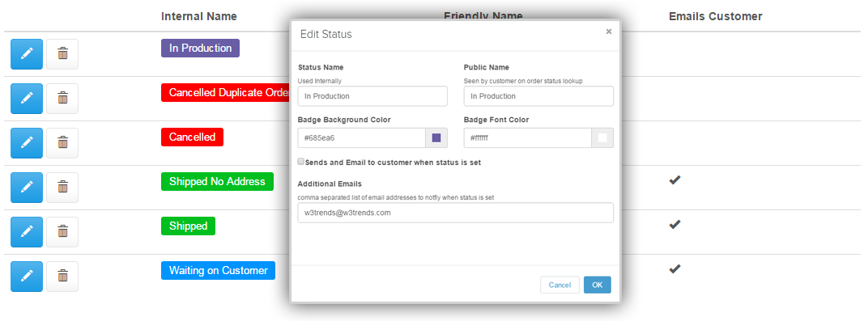Click email checkmark in Shipped row
This screenshot has width=868, height=321.
pos(674,224)
